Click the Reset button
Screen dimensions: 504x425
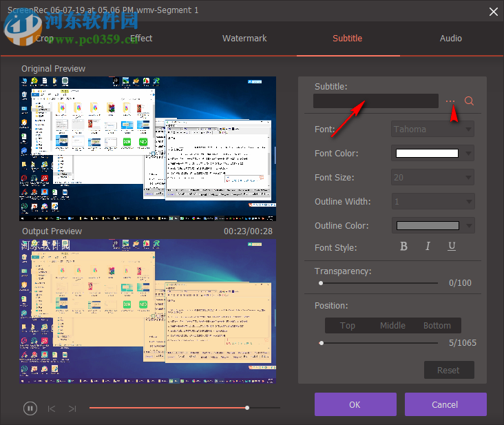pyautogui.click(x=449, y=370)
